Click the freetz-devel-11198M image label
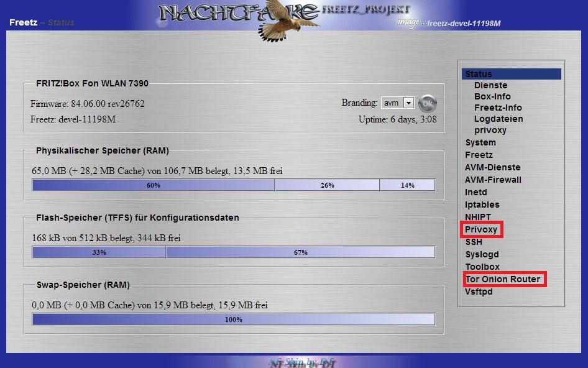 point(464,23)
